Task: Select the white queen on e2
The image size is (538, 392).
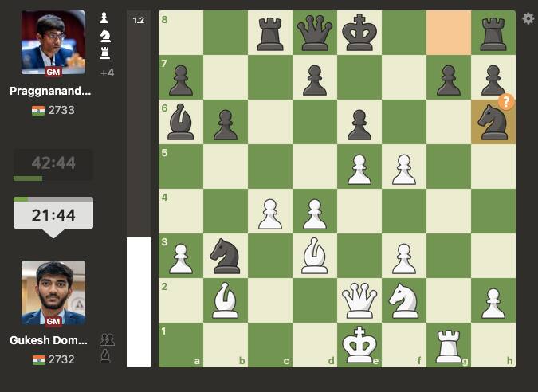Action: tap(359, 300)
